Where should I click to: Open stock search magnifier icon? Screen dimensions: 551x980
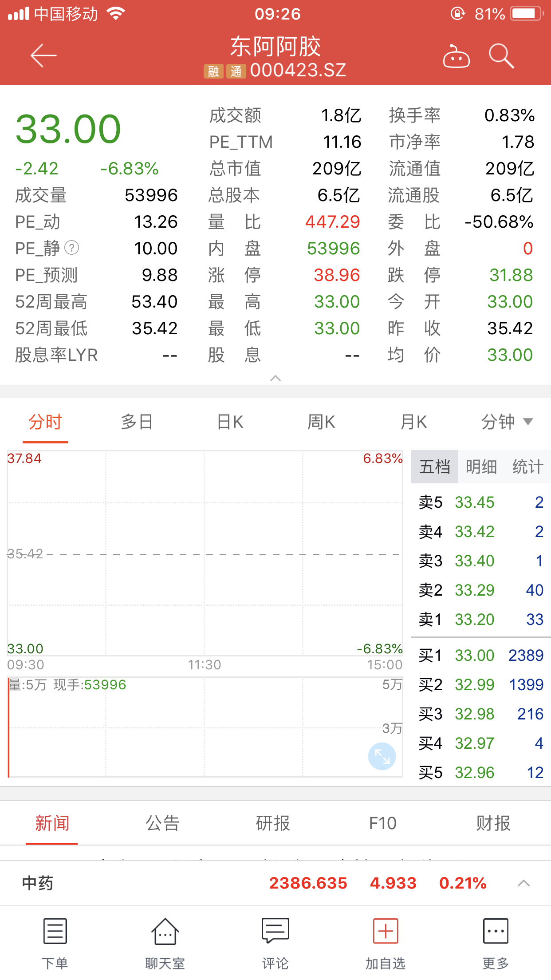[501, 56]
